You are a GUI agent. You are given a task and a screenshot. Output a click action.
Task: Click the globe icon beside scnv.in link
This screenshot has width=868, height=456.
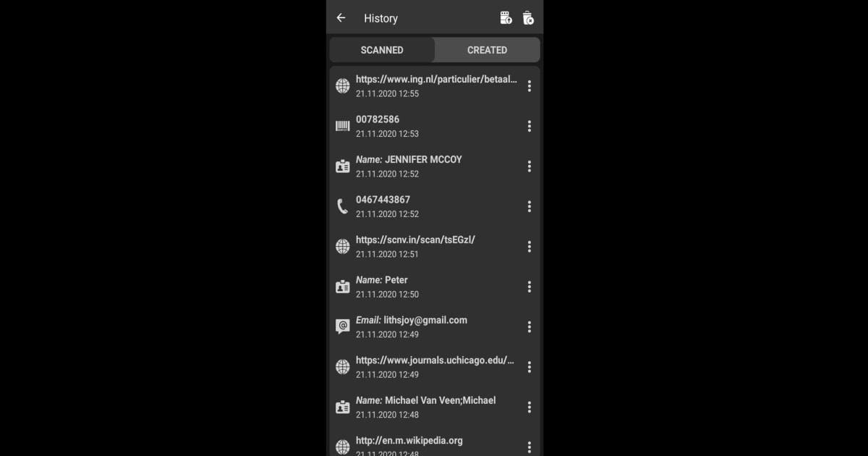pyautogui.click(x=343, y=246)
